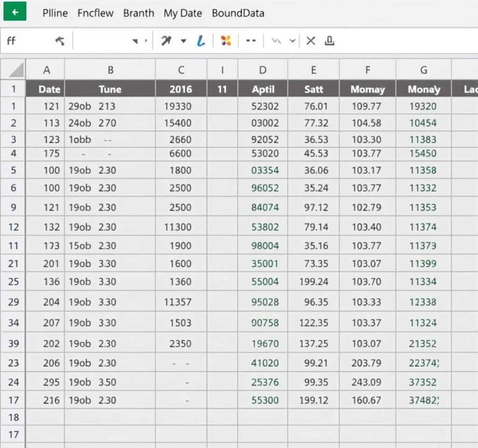478x448 pixels.
Task: Select column D header
Action: (263, 70)
